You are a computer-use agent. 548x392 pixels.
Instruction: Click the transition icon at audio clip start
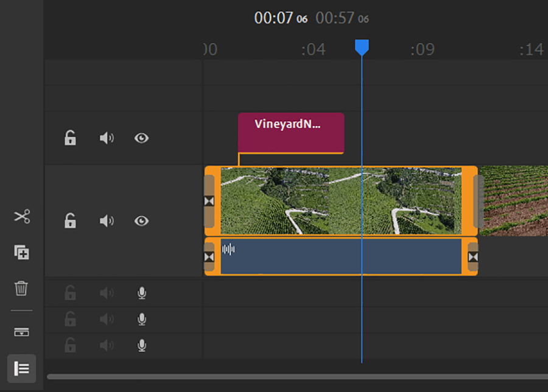[x=209, y=257]
